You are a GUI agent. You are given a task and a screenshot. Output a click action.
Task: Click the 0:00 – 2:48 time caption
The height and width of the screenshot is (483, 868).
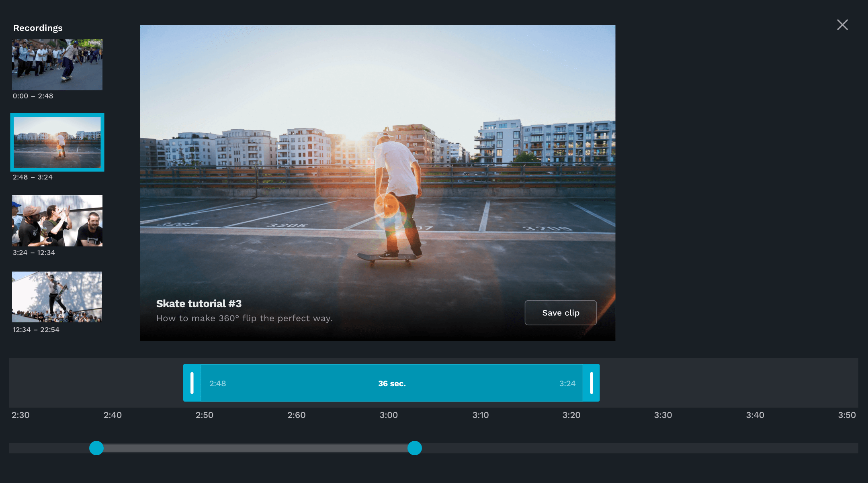(33, 96)
